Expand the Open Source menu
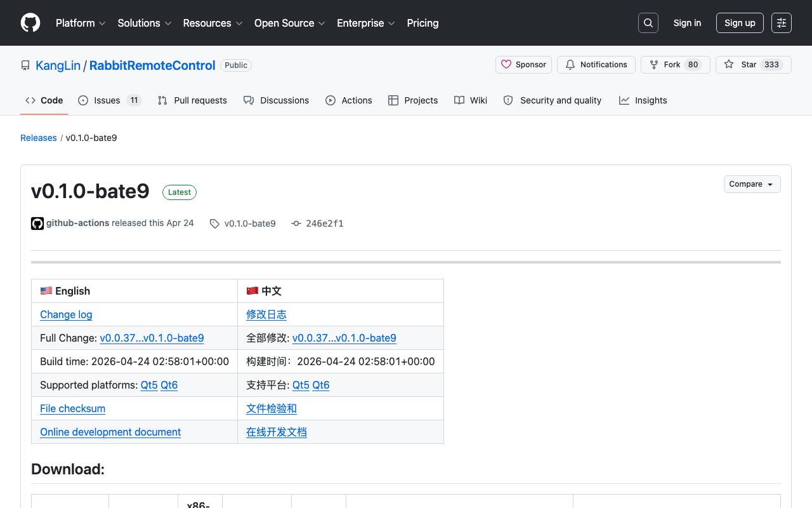Screen dimensions: 812x508 290,23
